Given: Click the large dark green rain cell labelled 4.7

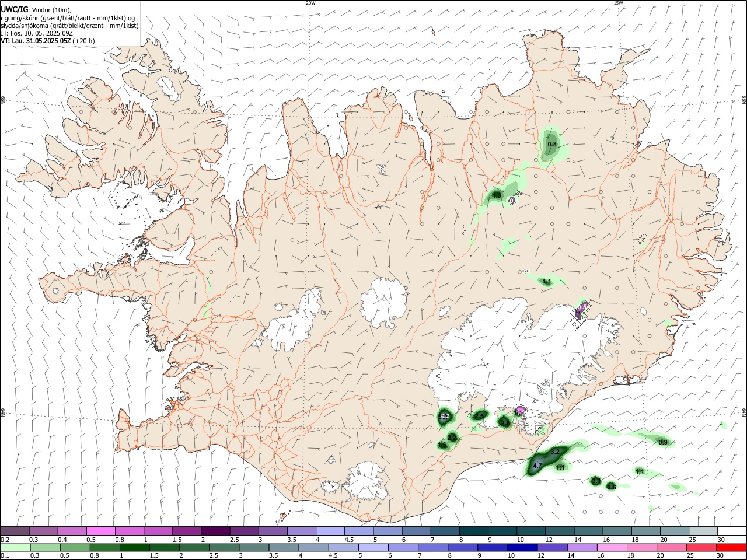Looking at the screenshot, I should coord(546,461).
